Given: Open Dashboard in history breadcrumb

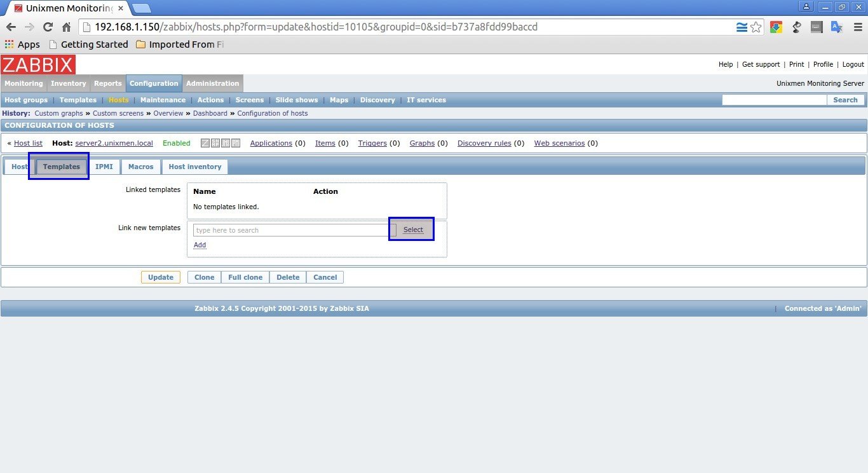Looking at the screenshot, I should [x=210, y=113].
